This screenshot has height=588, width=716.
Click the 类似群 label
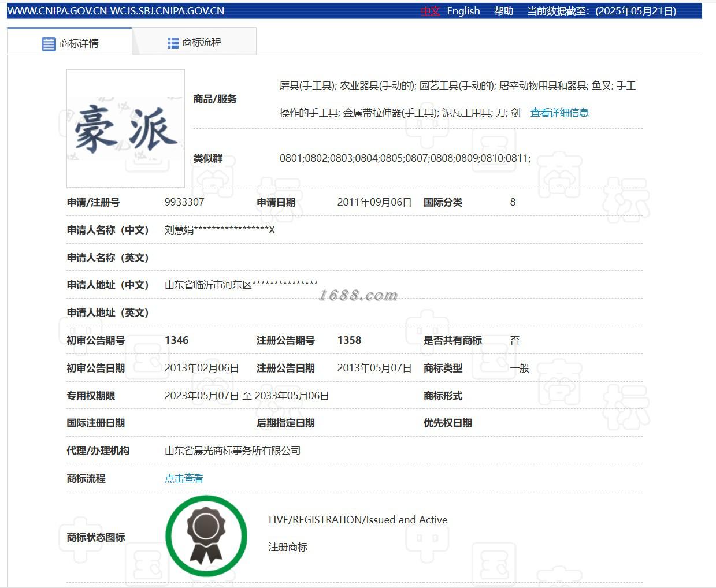(208, 158)
